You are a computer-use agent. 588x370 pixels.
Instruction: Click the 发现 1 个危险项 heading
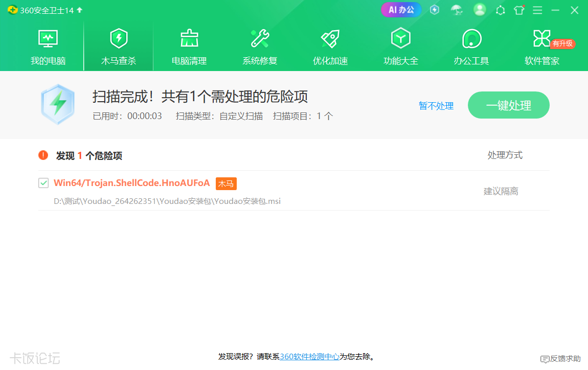click(x=89, y=155)
